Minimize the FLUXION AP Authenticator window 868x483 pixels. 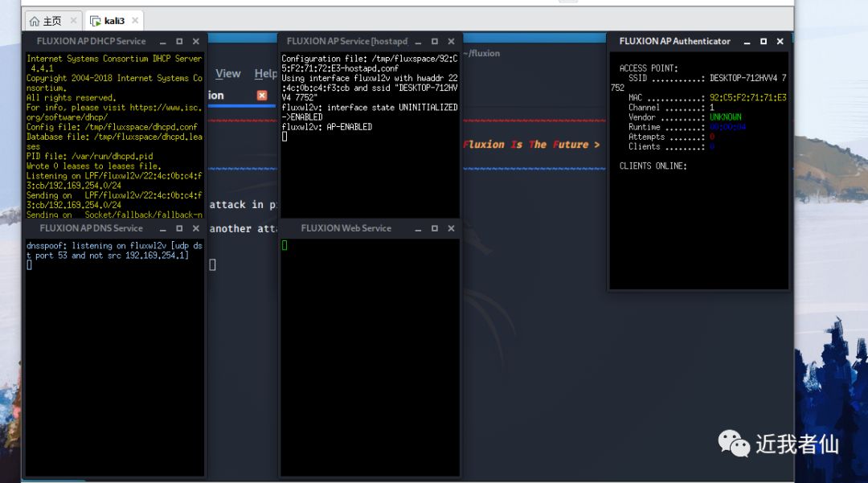(747, 42)
